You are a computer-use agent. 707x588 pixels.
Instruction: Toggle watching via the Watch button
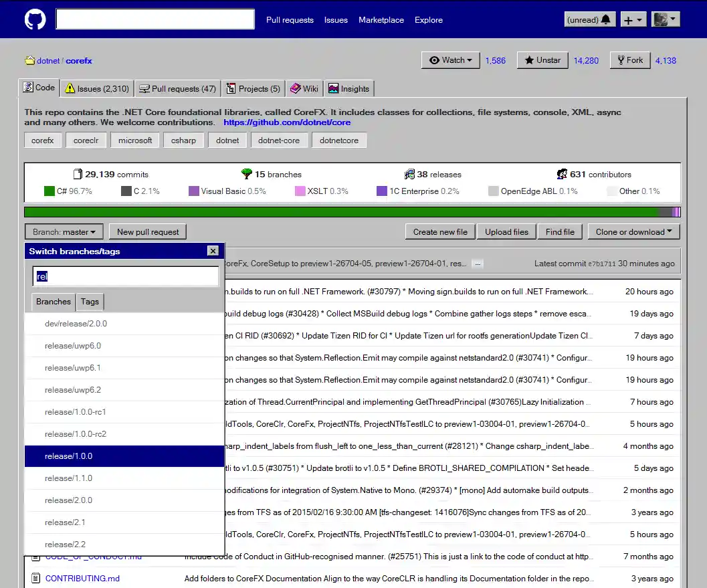(451, 60)
